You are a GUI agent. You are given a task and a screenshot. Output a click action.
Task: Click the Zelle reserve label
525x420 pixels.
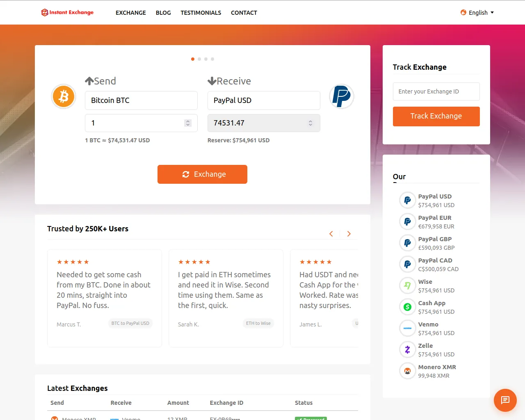coord(425,346)
